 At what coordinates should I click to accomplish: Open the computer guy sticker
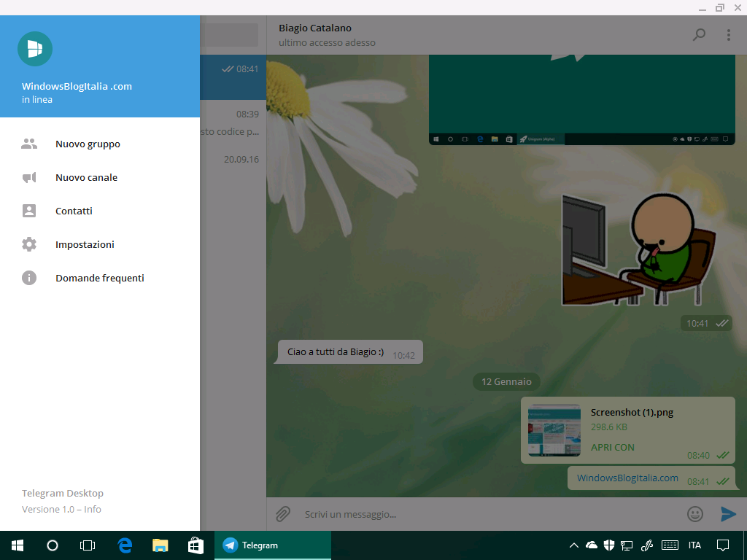[638, 249]
